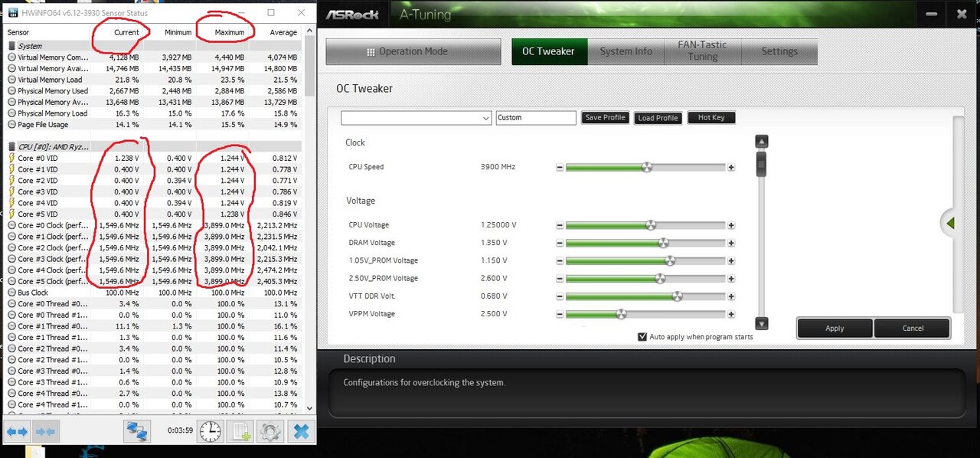Click the Cancel button
The height and width of the screenshot is (458, 980).
click(913, 329)
